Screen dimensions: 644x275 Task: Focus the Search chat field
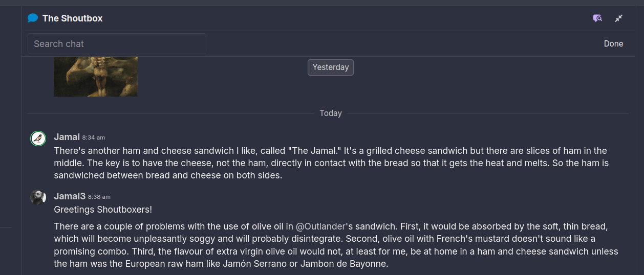tap(117, 44)
